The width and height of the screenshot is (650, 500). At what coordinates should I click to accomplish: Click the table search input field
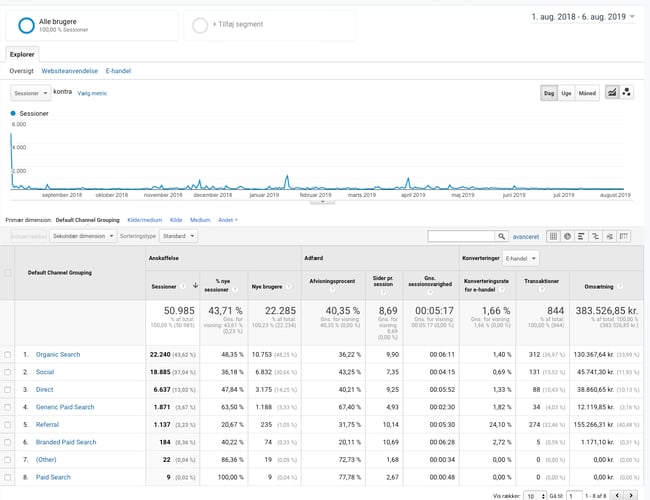tap(460, 236)
